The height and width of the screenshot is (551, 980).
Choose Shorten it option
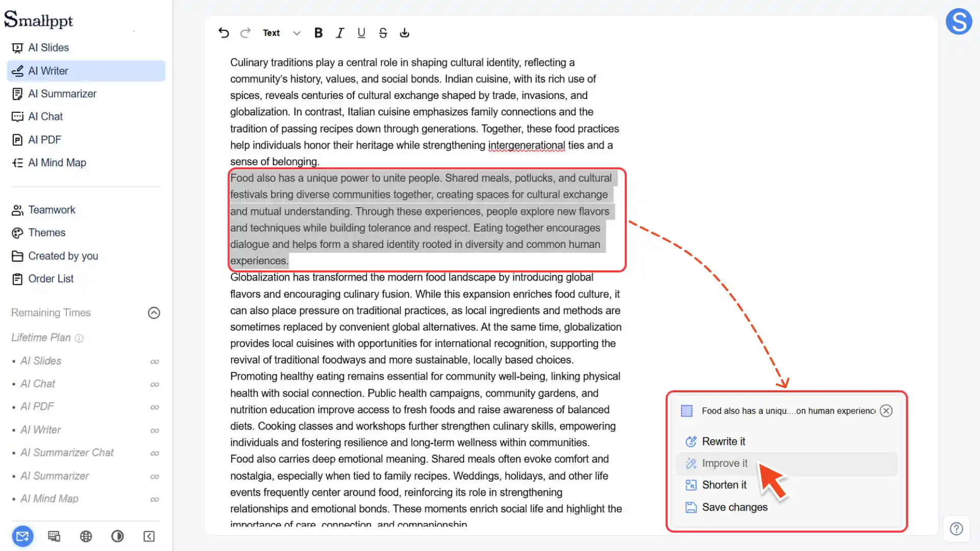point(787,485)
